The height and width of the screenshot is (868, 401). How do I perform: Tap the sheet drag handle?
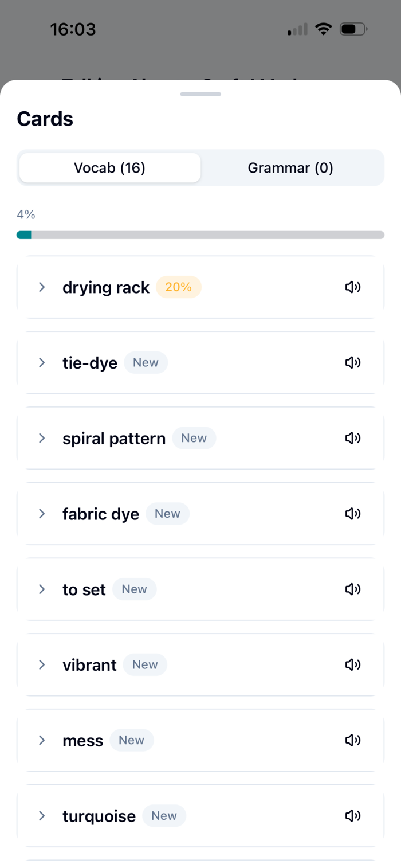coord(200,94)
